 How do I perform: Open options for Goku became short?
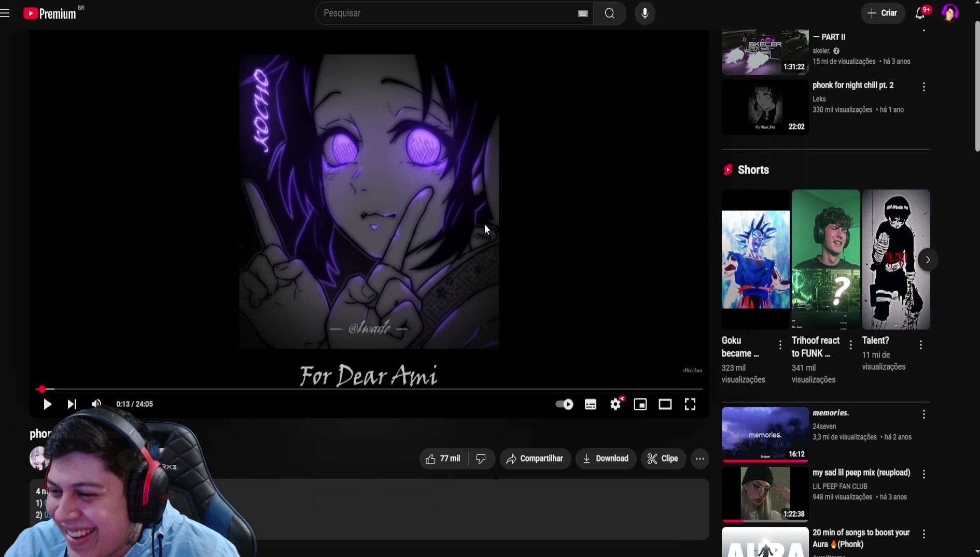point(780,345)
